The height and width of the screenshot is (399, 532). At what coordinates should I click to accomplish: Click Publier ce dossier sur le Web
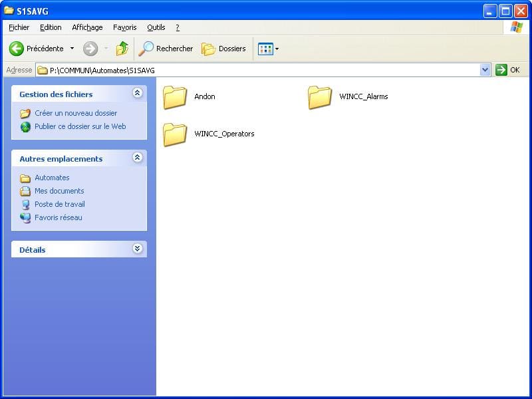80,126
